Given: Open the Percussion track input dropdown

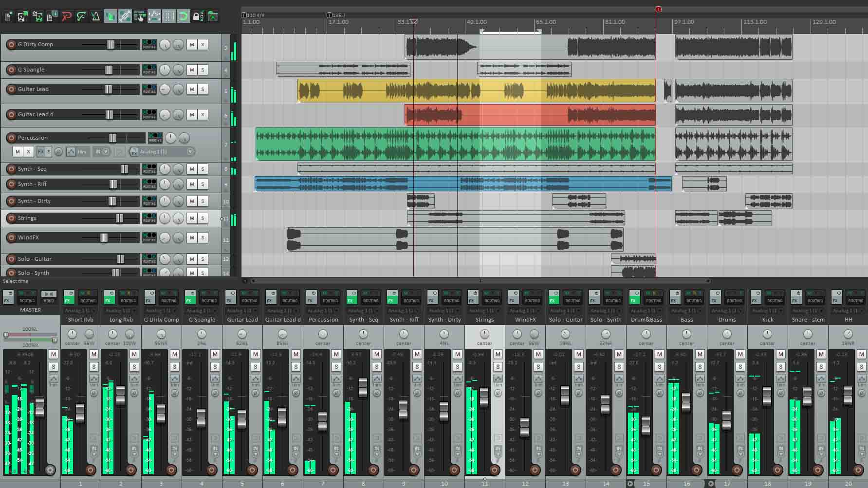Looking at the screenshot, I should 190,152.
